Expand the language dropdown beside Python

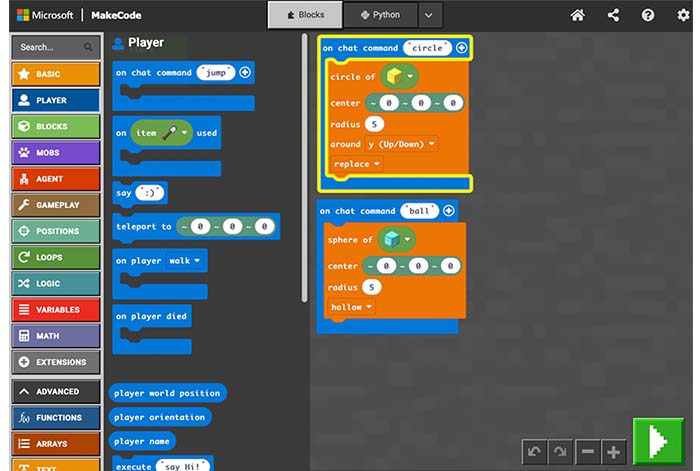coord(428,15)
